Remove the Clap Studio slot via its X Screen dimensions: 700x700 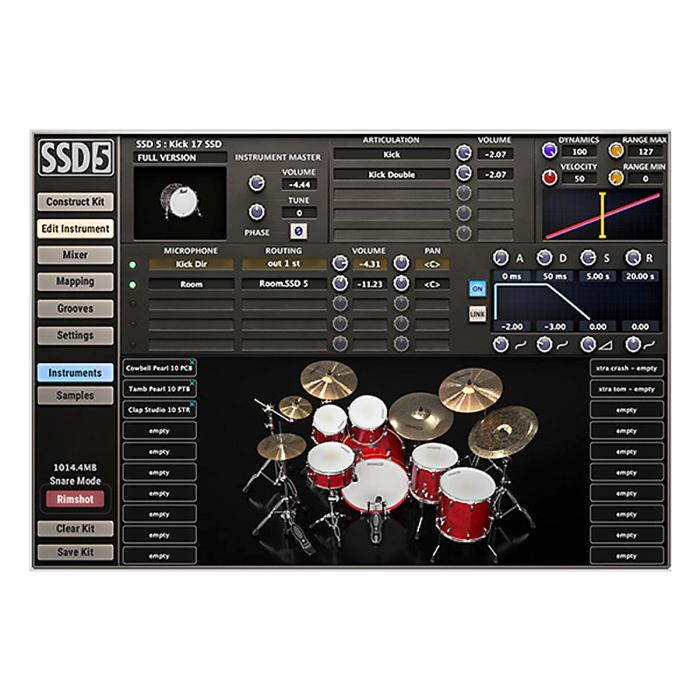(192, 404)
